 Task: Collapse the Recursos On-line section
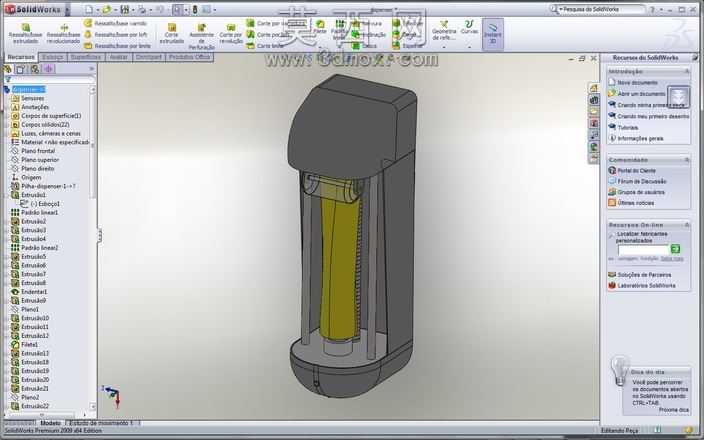[686, 224]
